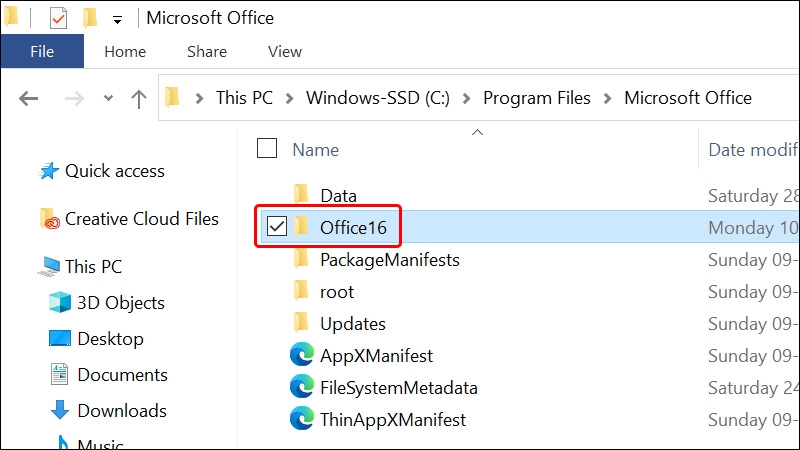Select the root folder icon
The width and height of the screenshot is (800, 450).
[x=301, y=290]
